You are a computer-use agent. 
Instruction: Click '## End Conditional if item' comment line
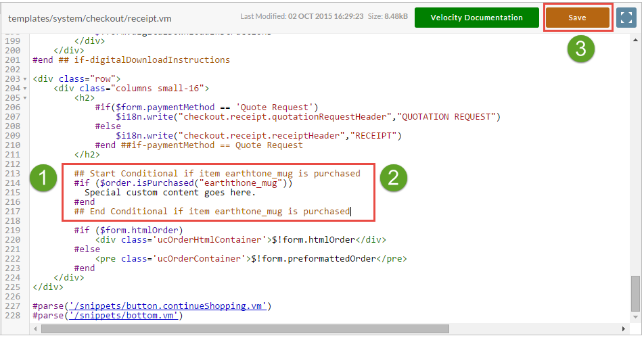pos(212,211)
